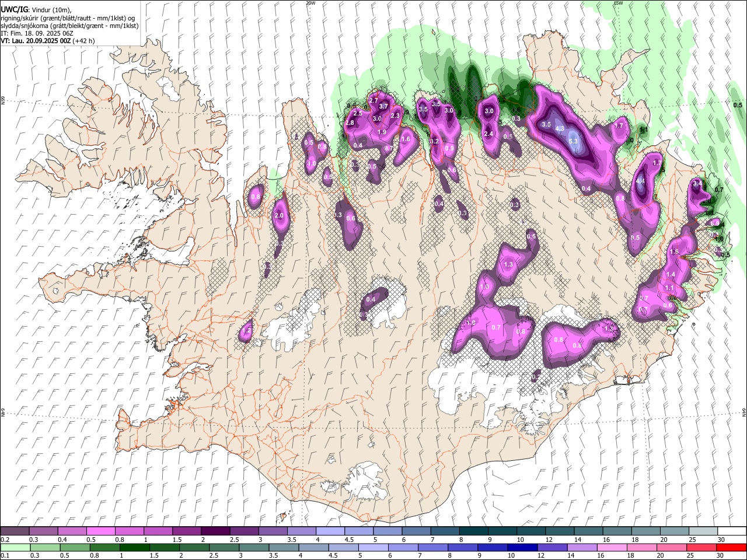The image size is (747, 560).
Task: Click the light green 0.1 swatch in lower legend
Action: coord(15,547)
